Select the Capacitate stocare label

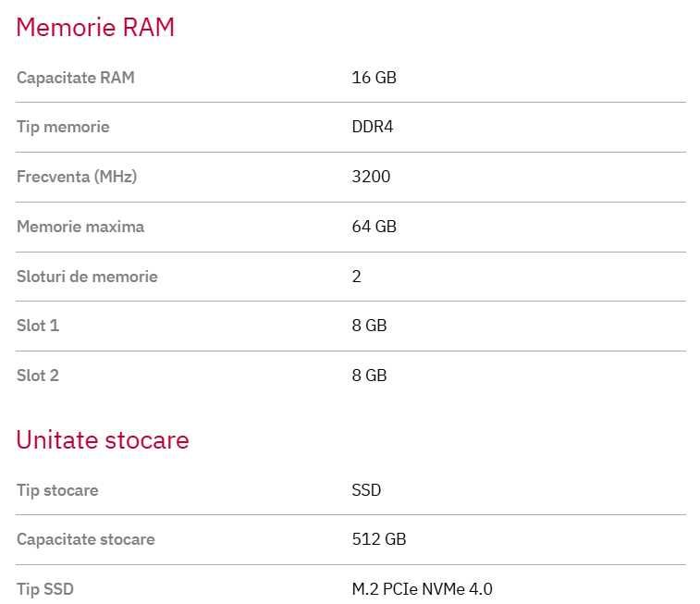click(86, 540)
